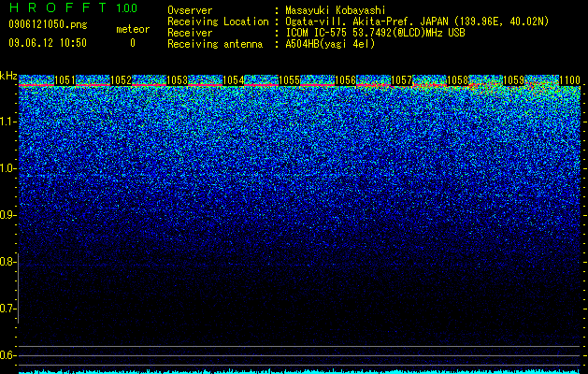
Task: Click the date 09.06.12 10:50 text
Action: pyautogui.click(x=48, y=43)
